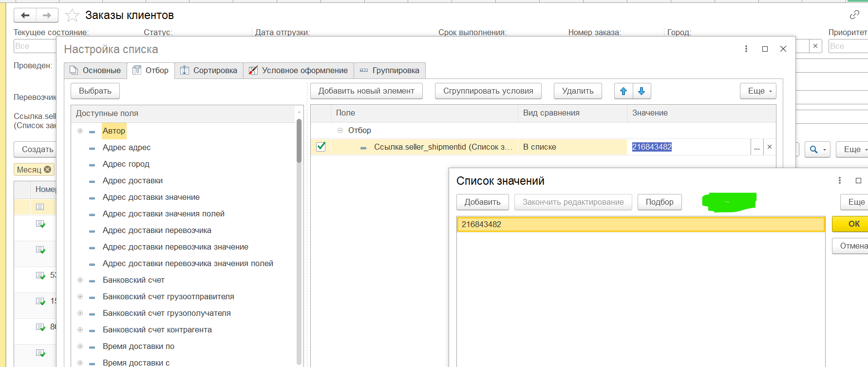Screen dimensions: 868x367
Task: Switch to the Сортировка tab
Action: click(209, 71)
